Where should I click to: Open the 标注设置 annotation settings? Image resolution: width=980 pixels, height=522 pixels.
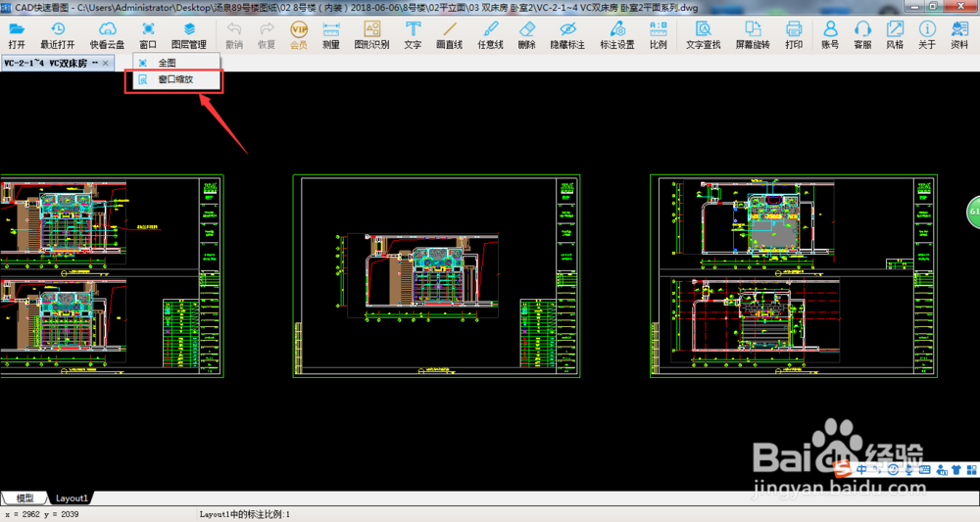pyautogui.click(x=616, y=35)
